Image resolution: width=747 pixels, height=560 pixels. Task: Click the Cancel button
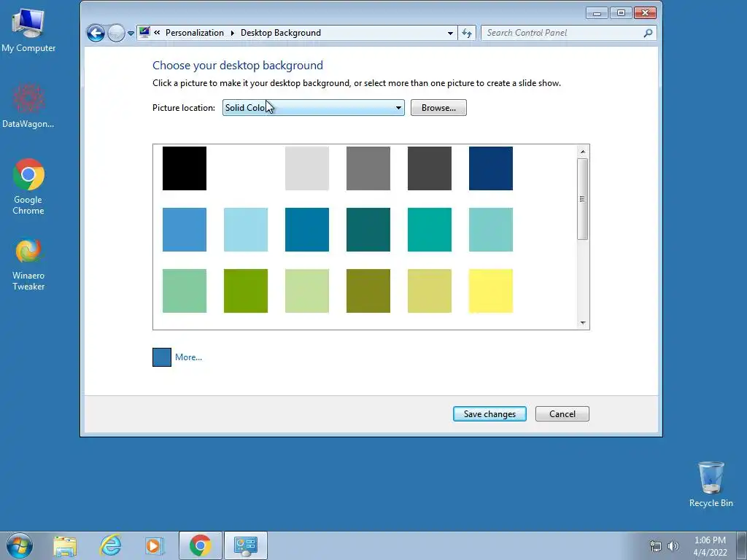[562, 414]
